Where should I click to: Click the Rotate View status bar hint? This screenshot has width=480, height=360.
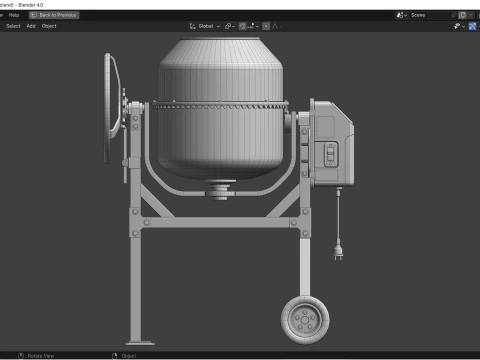[36, 356]
